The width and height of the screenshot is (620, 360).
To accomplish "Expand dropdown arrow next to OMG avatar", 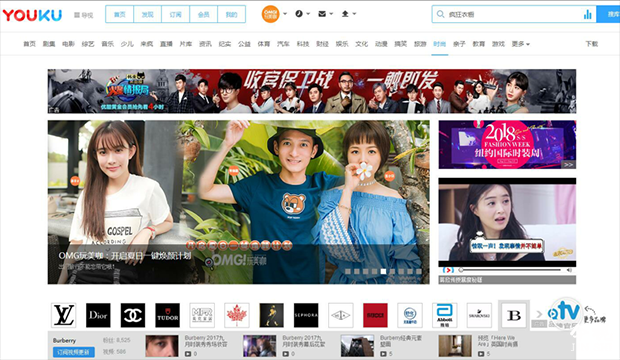I will tap(285, 14).
